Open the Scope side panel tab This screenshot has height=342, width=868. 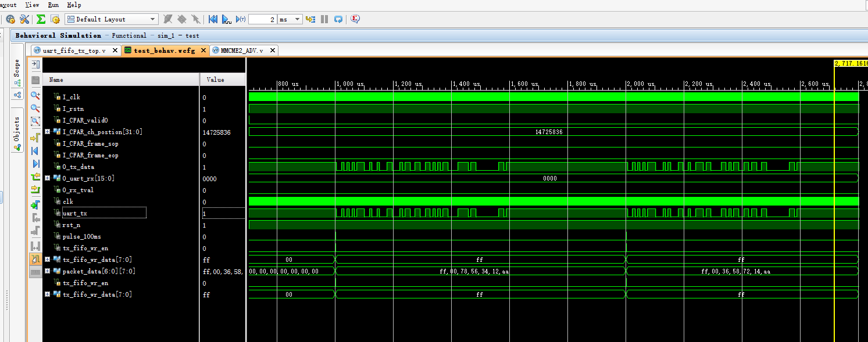point(17,73)
